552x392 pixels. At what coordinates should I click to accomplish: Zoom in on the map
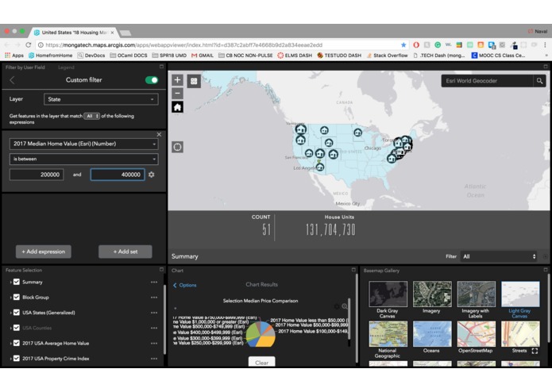[x=177, y=80]
